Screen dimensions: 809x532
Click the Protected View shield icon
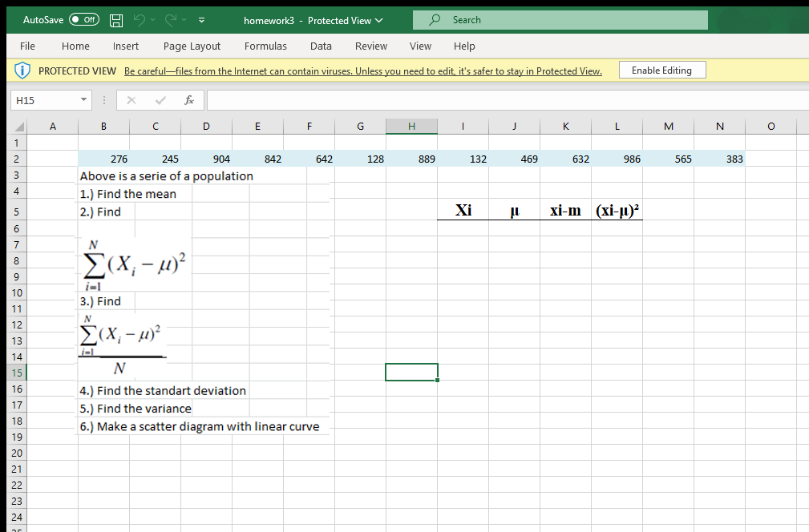point(22,70)
